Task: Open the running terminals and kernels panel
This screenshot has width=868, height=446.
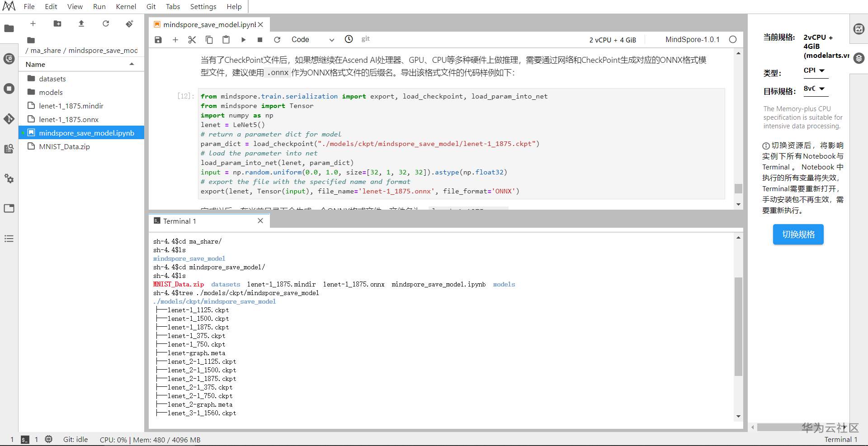Action: (x=9, y=89)
